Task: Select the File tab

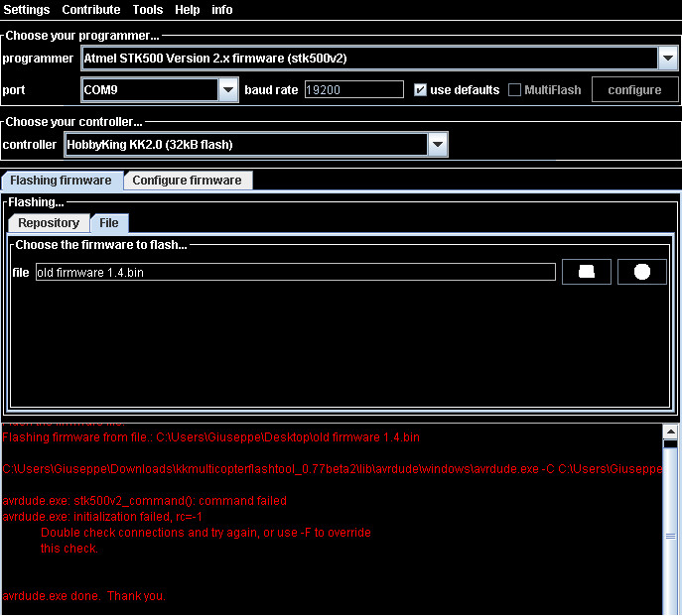Action: click(109, 223)
